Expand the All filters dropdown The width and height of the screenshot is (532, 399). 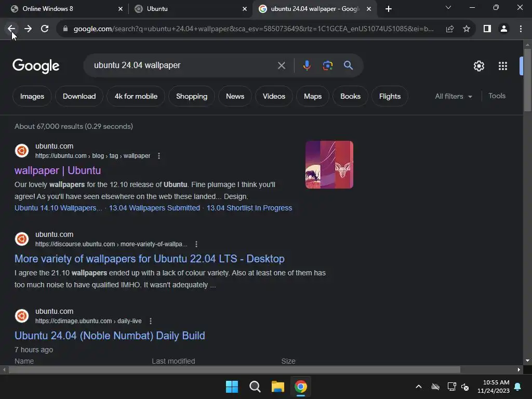click(453, 96)
